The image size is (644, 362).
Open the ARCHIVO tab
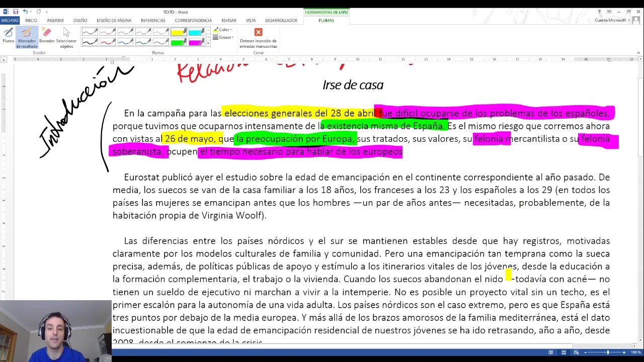10,20
